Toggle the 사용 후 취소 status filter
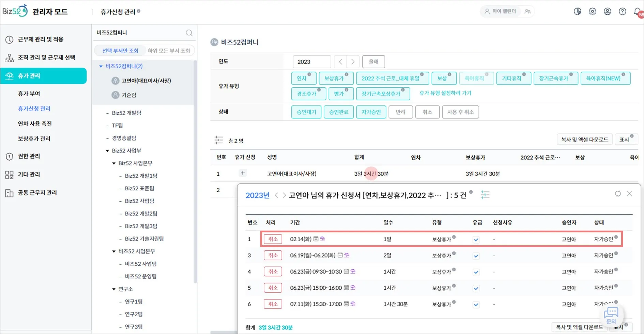This screenshot has height=334, width=644. tap(460, 112)
